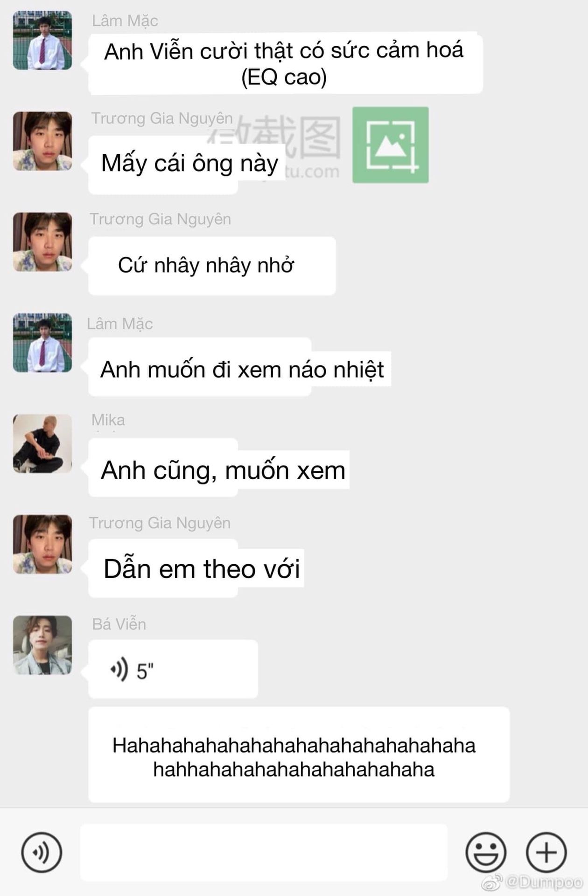Viewport: 588px width, 896px height.
Task: Open Bá Viễn's profile avatar
Action: point(42,645)
